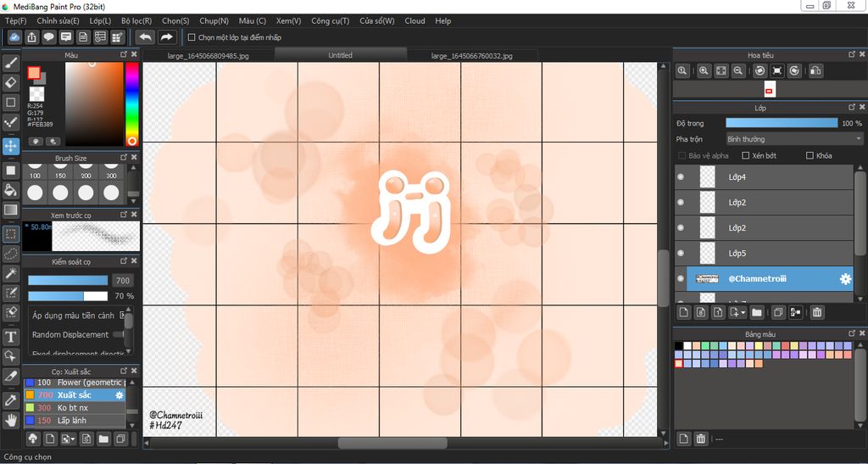Image resolution: width=868 pixels, height=464 pixels.
Task: Select the Text tool
Action: [11, 336]
